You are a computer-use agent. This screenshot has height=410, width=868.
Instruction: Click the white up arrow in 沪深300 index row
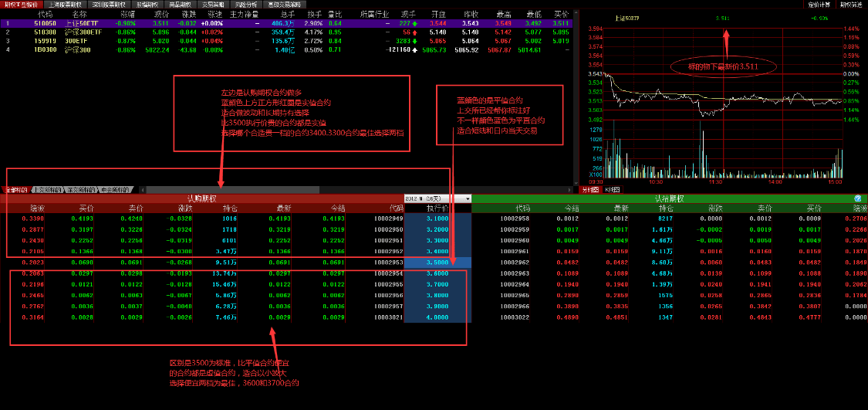[414, 50]
